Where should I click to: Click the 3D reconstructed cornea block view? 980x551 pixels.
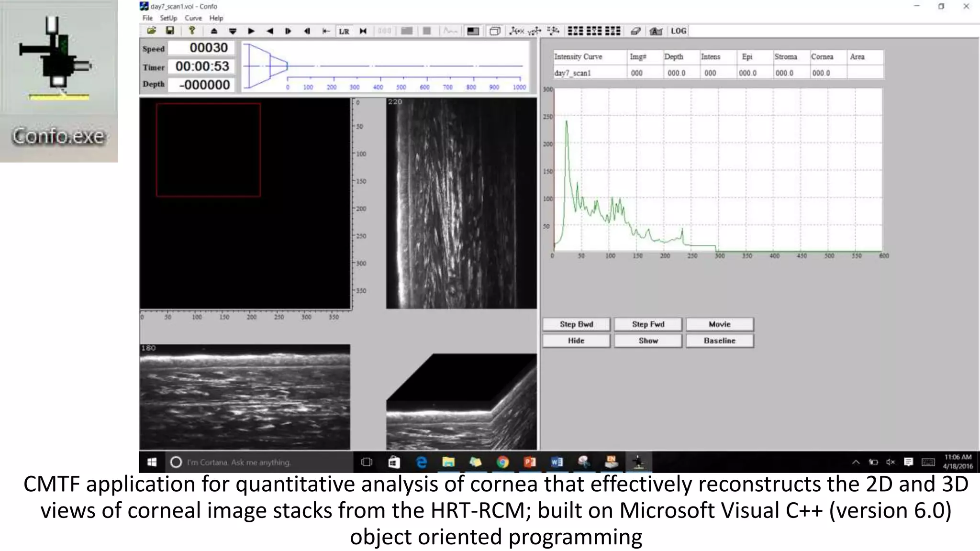[x=461, y=402]
